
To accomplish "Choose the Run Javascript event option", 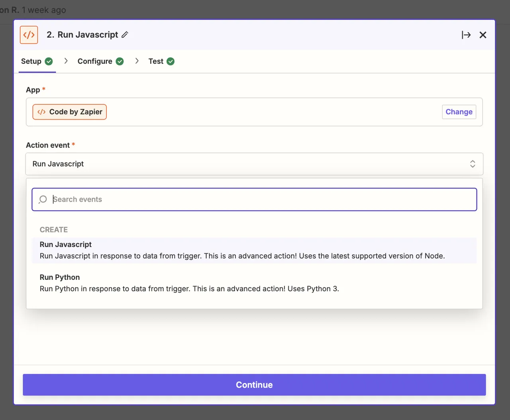I will pyautogui.click(x=254, y=250).
